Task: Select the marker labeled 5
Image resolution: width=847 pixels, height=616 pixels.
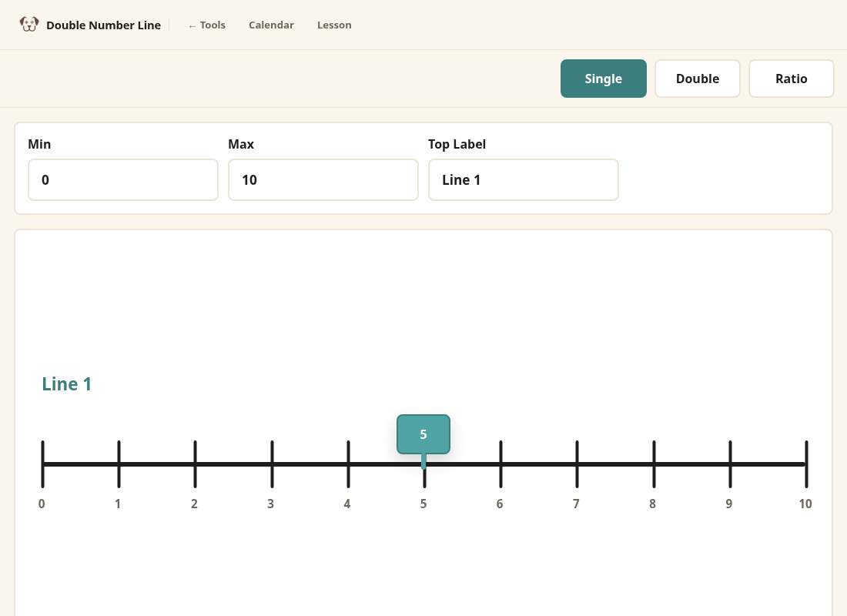Action: pos(423,434)
